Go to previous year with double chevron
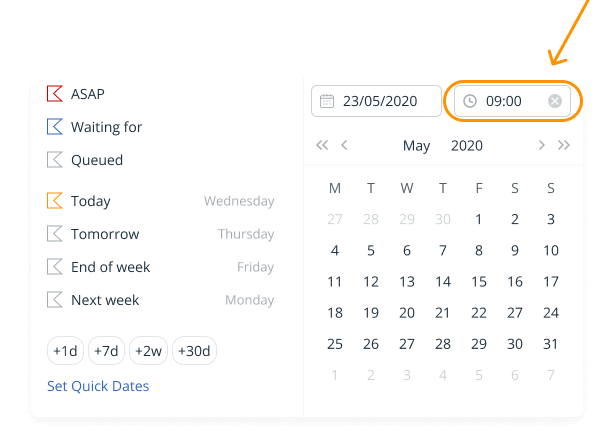614x445 pixels. click(322, 145)
